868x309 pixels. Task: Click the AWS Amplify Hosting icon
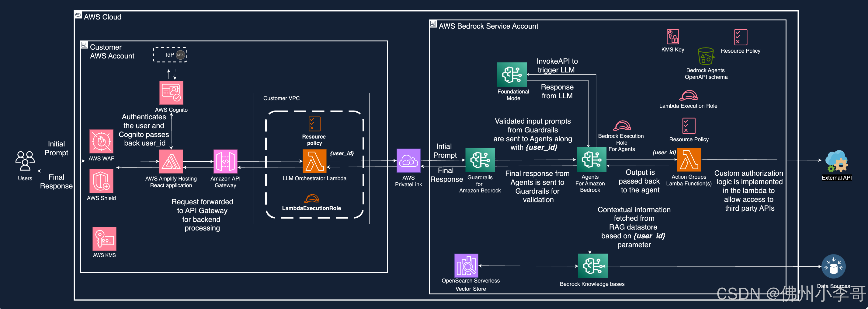coord(171,161)
